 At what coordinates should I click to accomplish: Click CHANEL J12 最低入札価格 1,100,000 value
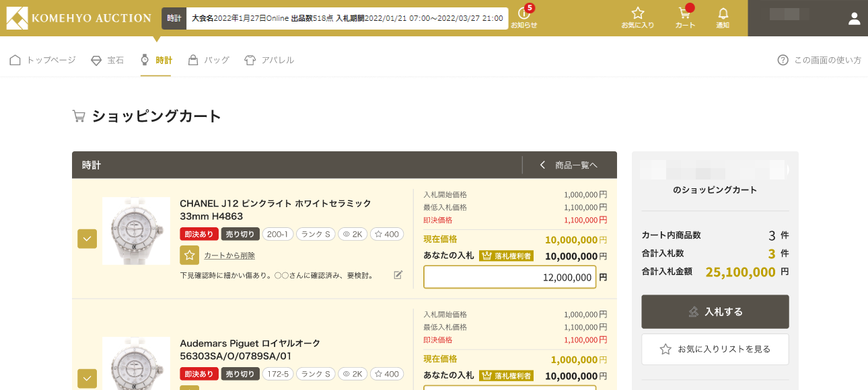pyautogui.click(x=581, y=208)
